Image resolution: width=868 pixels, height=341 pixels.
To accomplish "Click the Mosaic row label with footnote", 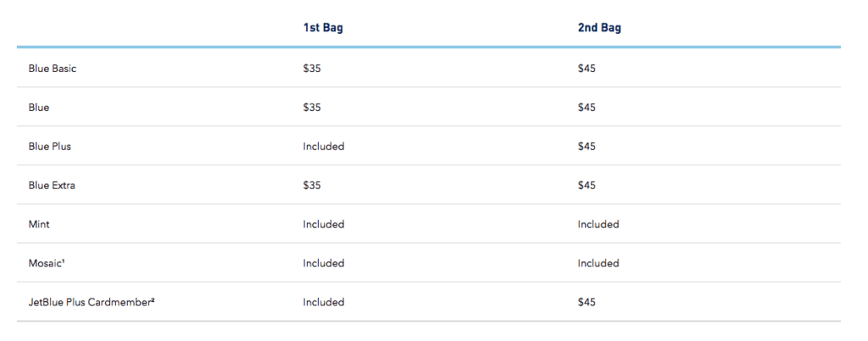I will pos(47,264).
